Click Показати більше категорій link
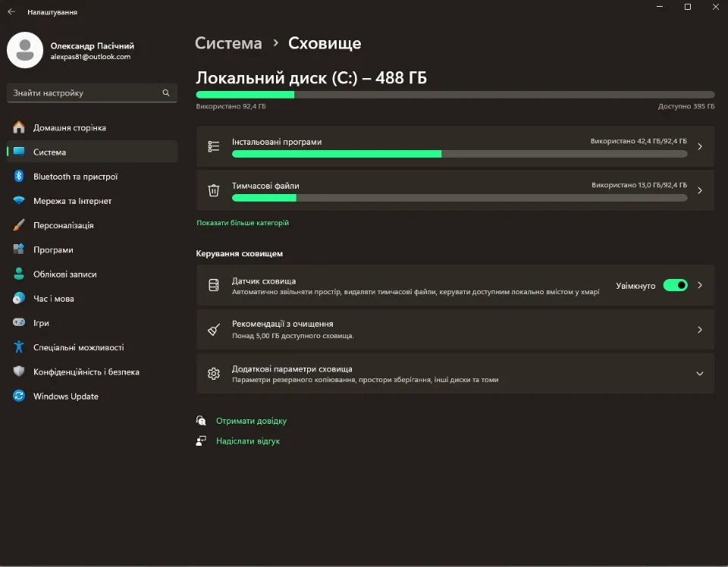The image size is (728, 567). click(x=243, y=223)
